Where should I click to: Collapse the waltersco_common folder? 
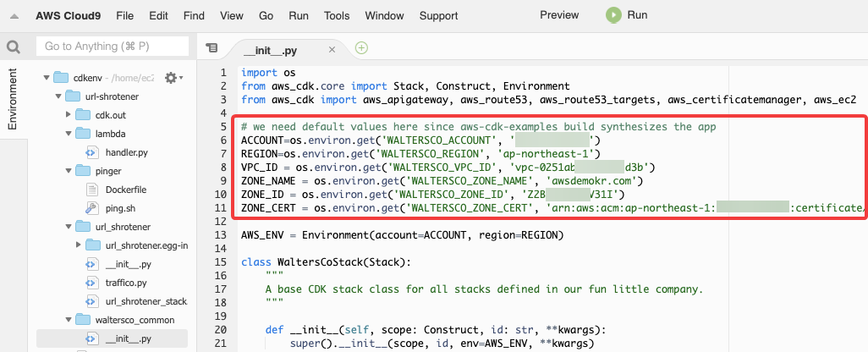[69, 320]
